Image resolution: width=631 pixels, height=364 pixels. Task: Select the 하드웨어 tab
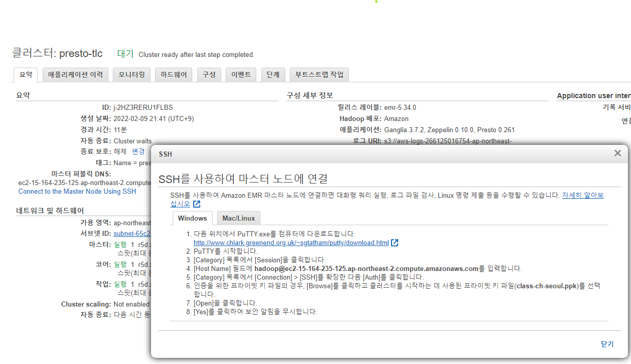pos(173,75)
